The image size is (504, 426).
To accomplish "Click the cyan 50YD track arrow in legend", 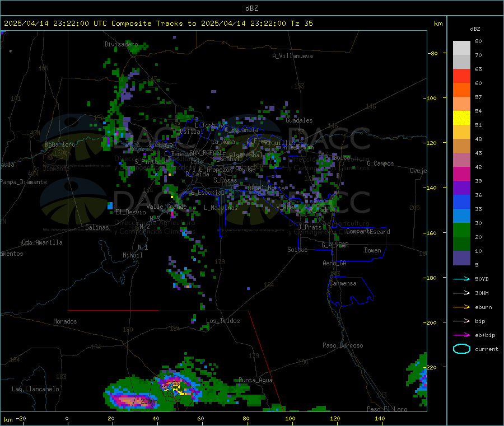I will point(461,279).
